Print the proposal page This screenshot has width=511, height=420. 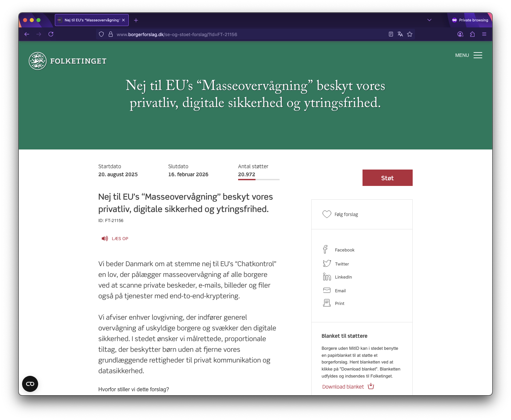point(327,303)
